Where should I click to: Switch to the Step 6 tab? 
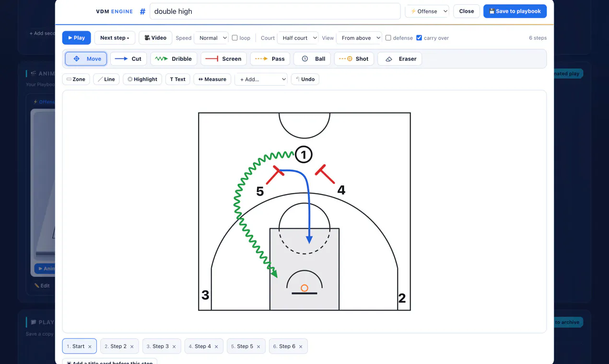click(x=287, y=346)
